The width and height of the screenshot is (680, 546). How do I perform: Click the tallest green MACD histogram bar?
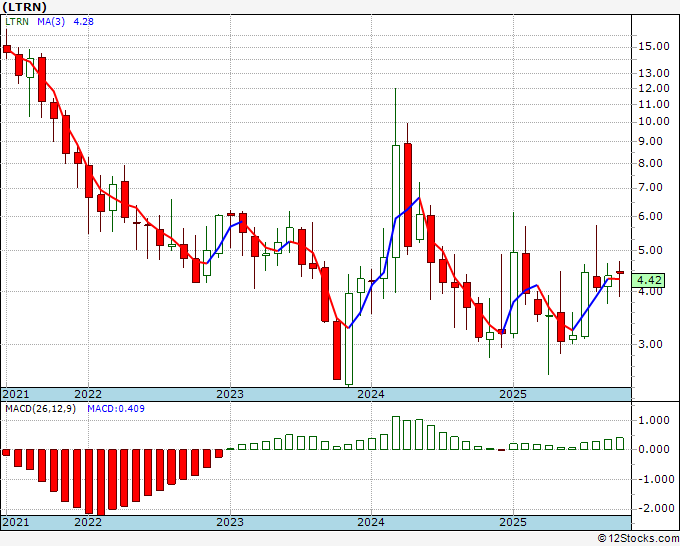click(396, 433)
